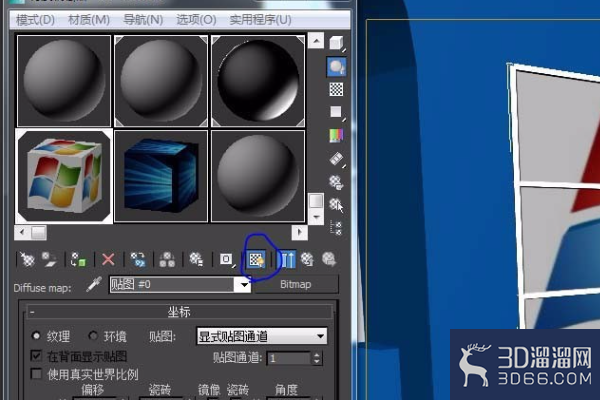Screen dimensions: 600x400
Task: Click the Make Unique icon
Action: (167, 259)
